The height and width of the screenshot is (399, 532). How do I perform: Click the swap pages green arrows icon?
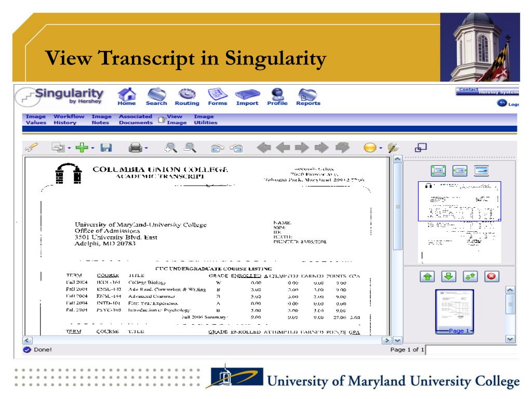tap(470, 276)
